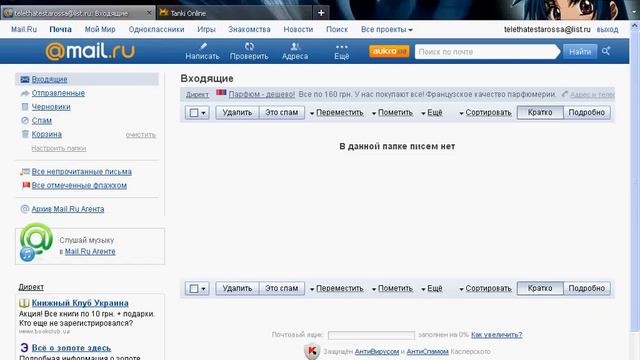Expand Переместить dropdown in top toolbar
Image resolution: width=640 pixels, height=360 pixels.
point(336,113)
